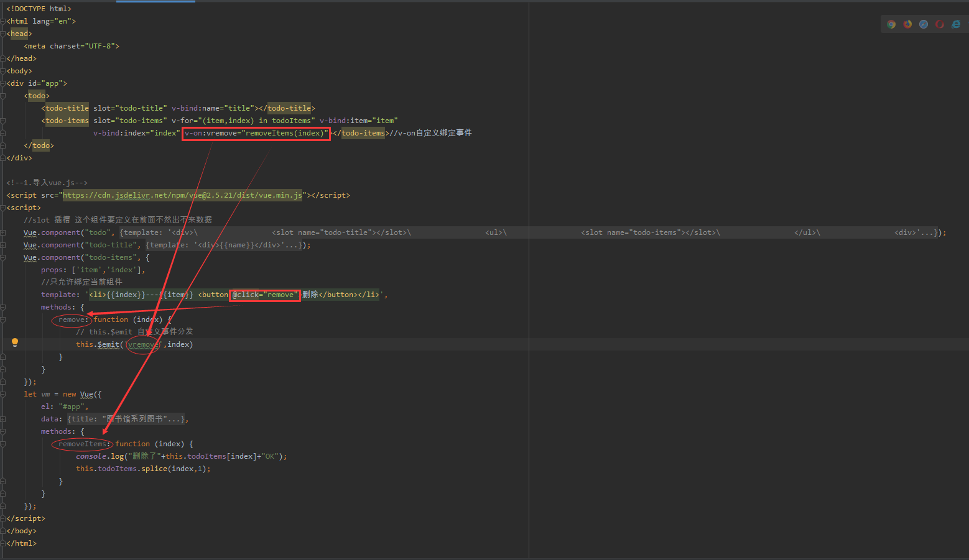This screenshot has height=560, width=969.
Task: Collapse the html lang="en" tag fold
Action: click(3, 21)
